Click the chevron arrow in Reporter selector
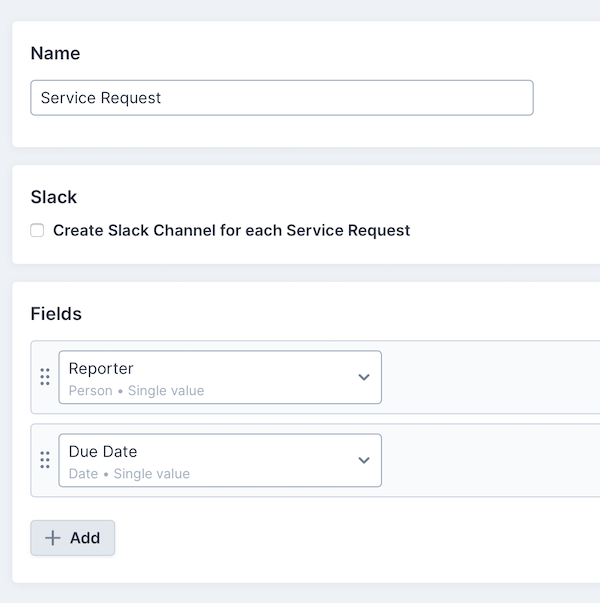The width and height of the screenshot is (600, 603). (x=364, y=377)
